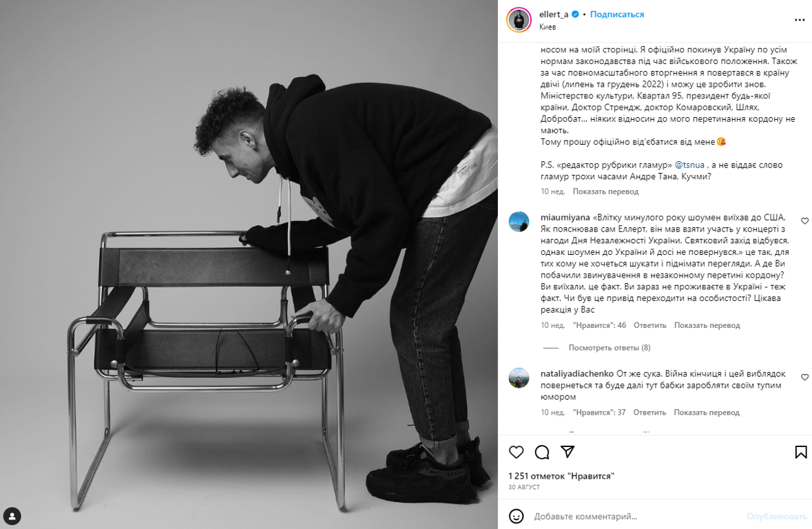Share post via paper plane icon
The image size is (812, 529).
pyautogui.click(x=568, y=452)
